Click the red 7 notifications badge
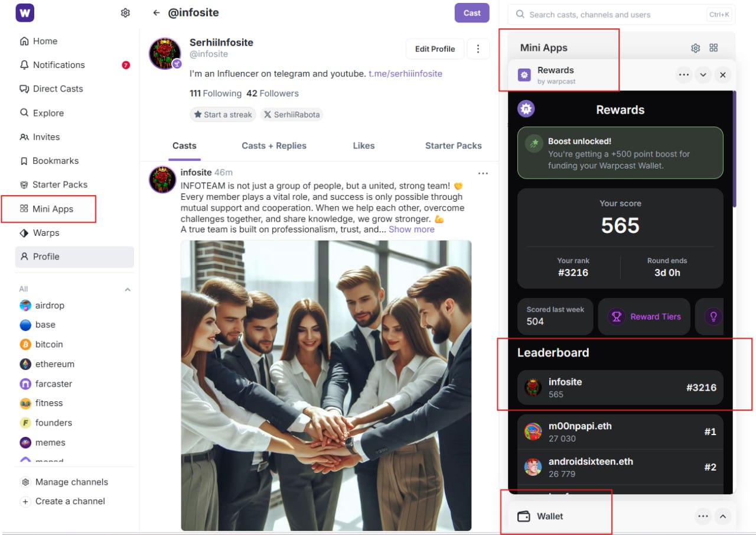 (126, 65)
